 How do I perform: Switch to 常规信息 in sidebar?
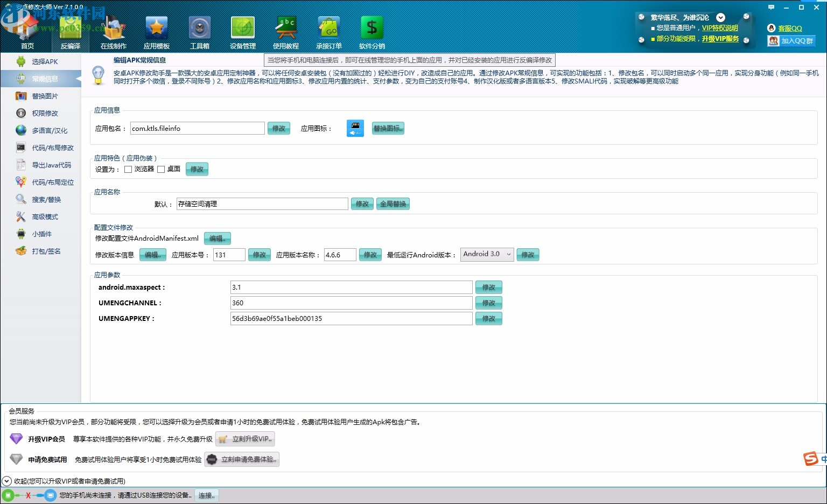click(41, 79)
